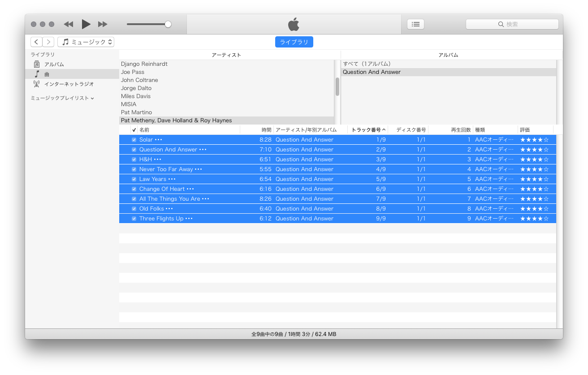Open ••• options for All The Things You Are

pos(206,199)
